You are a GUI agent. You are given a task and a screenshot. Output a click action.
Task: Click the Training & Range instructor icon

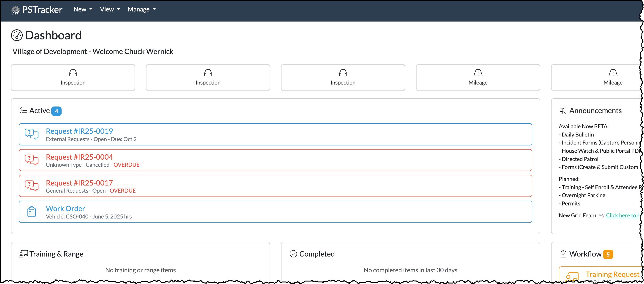click(x=23, y=254)
